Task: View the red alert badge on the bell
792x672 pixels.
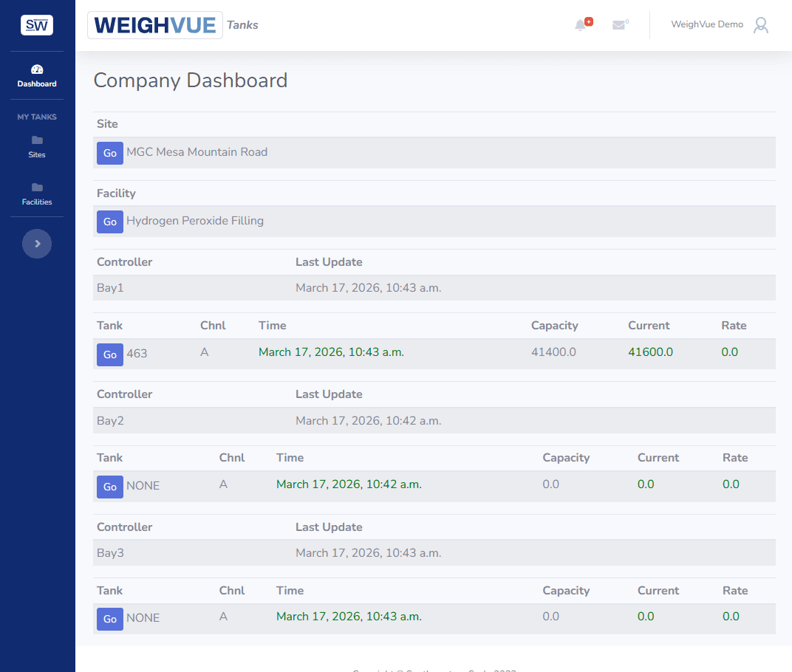Action: coord(587,19)
